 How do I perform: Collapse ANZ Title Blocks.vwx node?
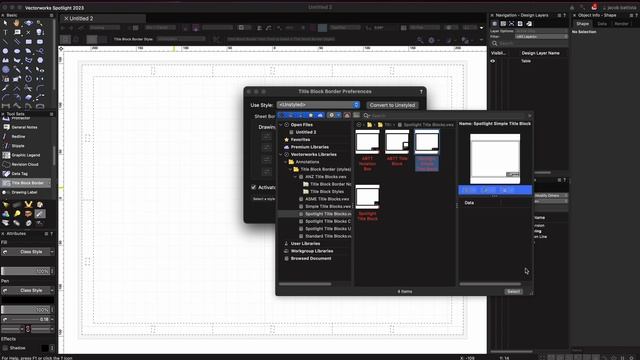[x=296, y=177]
